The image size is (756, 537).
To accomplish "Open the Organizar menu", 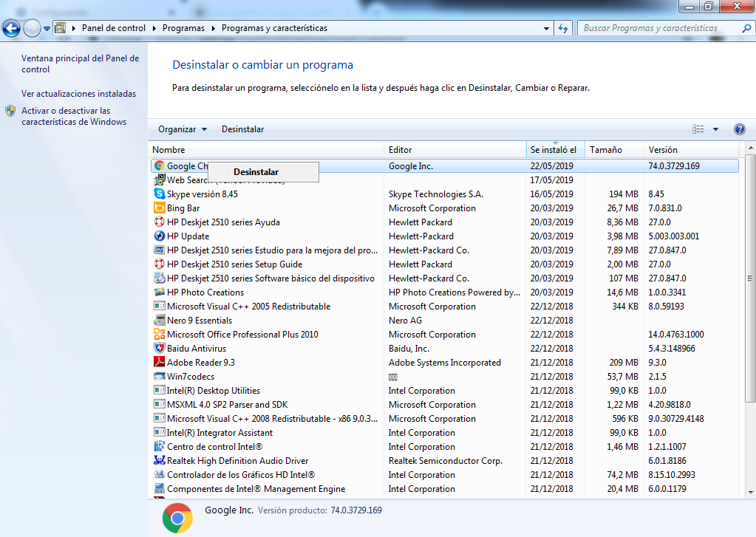I will [183, 129].
